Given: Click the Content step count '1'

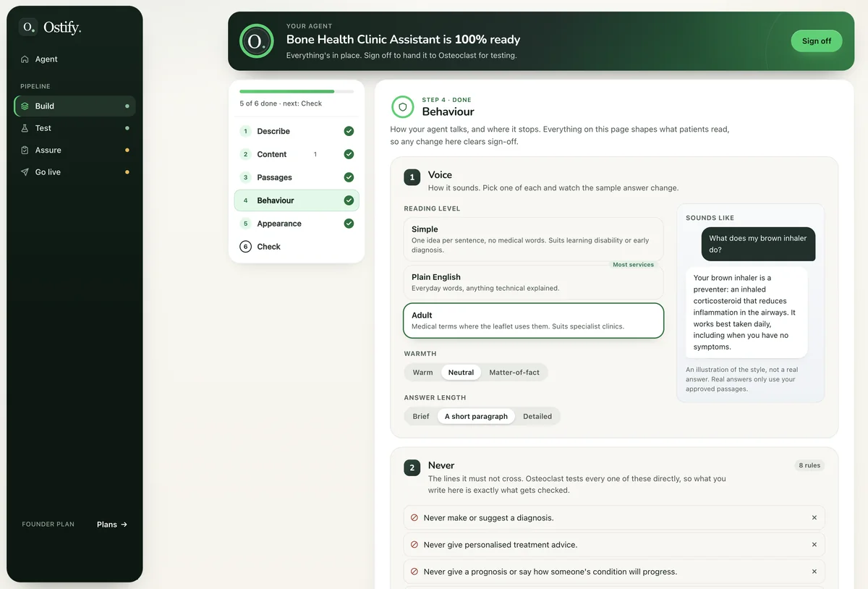Looking at the screenshot, I should [315, 154].
